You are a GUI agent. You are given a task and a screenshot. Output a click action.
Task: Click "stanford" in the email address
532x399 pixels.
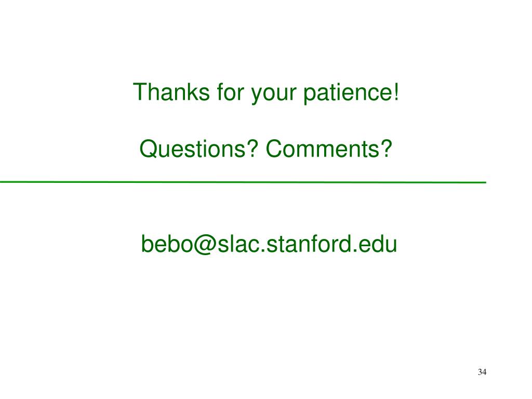(x=309, y=244)
